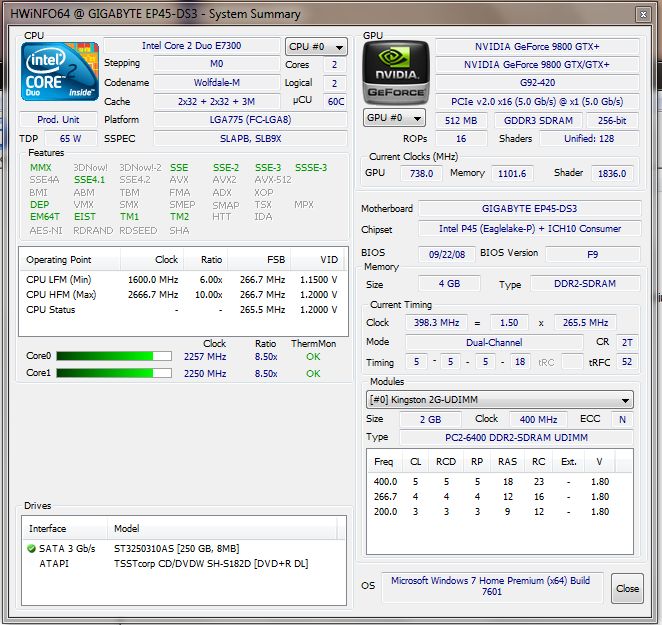Click the SLAPB, SLB9X SSPEC field
This screenshot has width=662, height=625.
[x=250, y=139]
